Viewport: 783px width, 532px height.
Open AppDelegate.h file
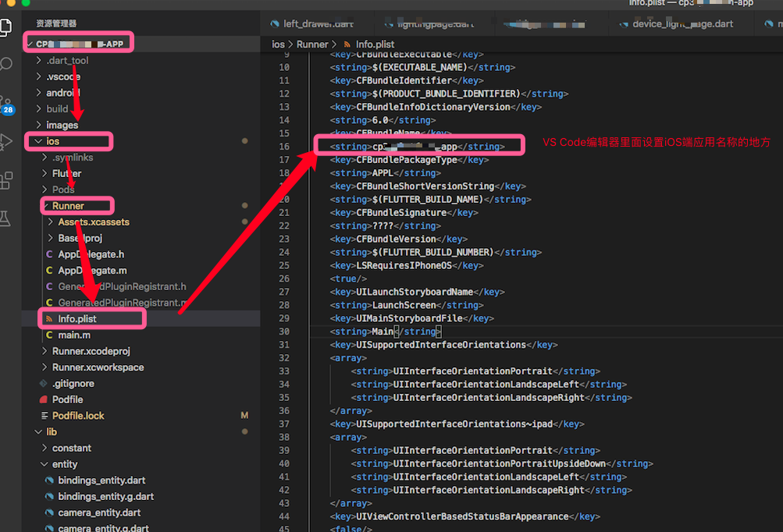tap(91, 254)
